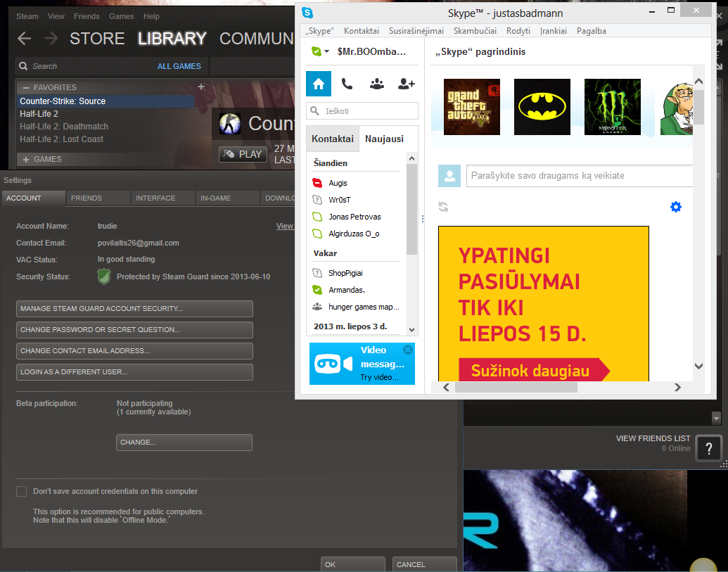Click the Steam Guard shield icon
This screenshot has width=728, height=572.
(104, 277)
